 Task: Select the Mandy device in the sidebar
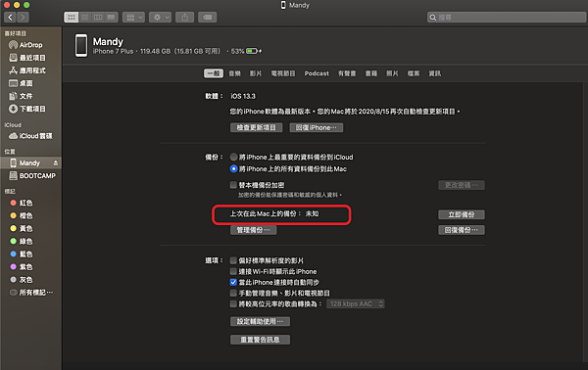tap(30, 162)
